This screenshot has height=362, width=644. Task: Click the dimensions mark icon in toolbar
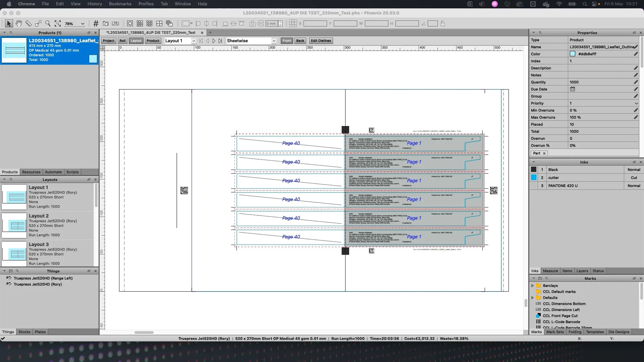tap(115, 23)
